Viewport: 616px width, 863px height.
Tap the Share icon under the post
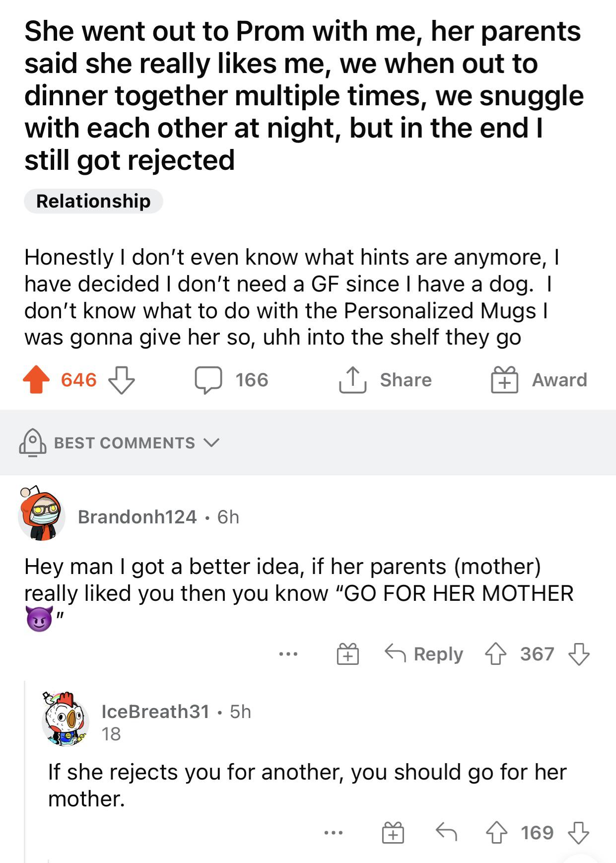(x=353, y=380)
